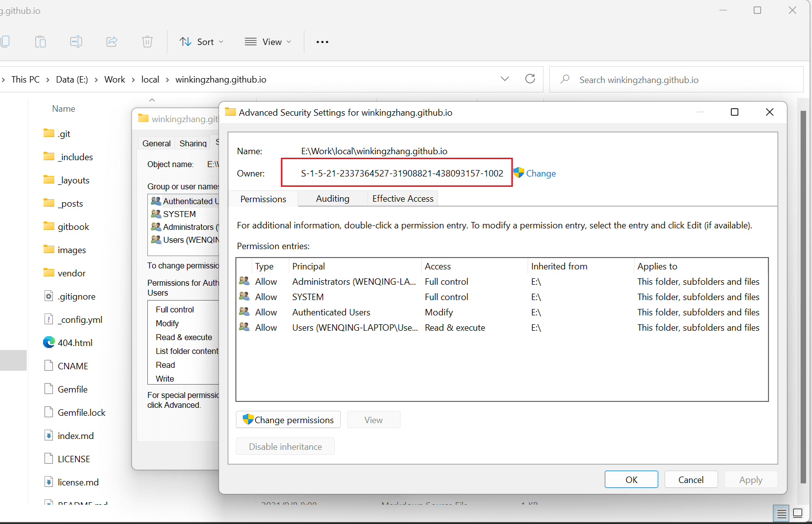This screenshot has height=524, width=812.
Task: Select the Administrators permission entry
Action: pos(502,281)
